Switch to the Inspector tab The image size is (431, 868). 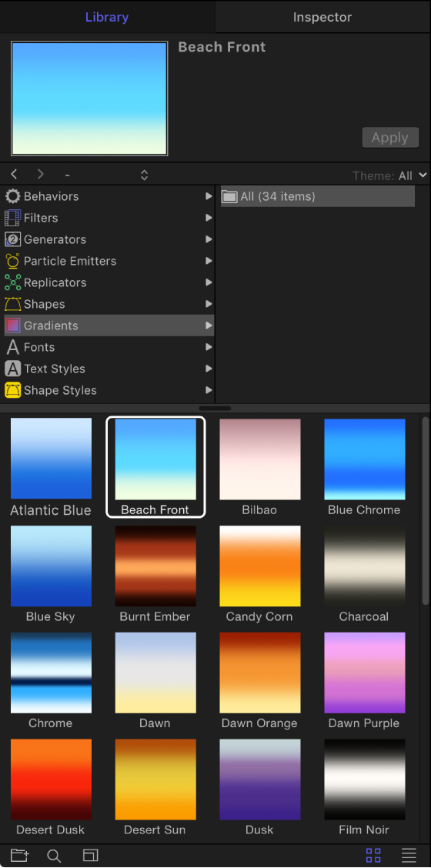coord(322,17)
